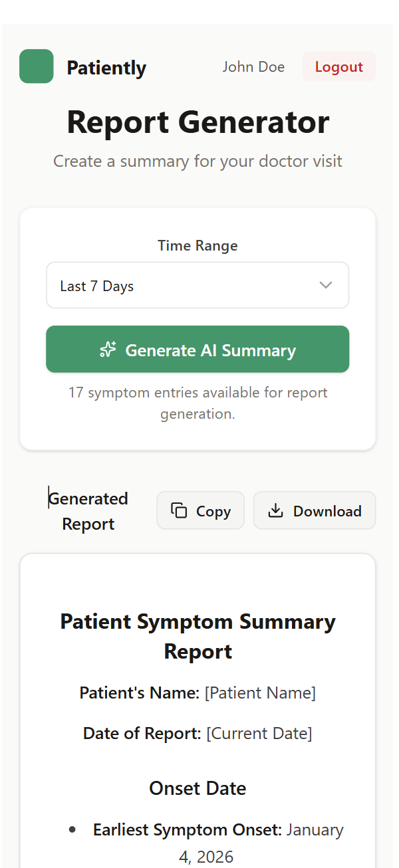Click the Time Range label

tap(198, 246)
